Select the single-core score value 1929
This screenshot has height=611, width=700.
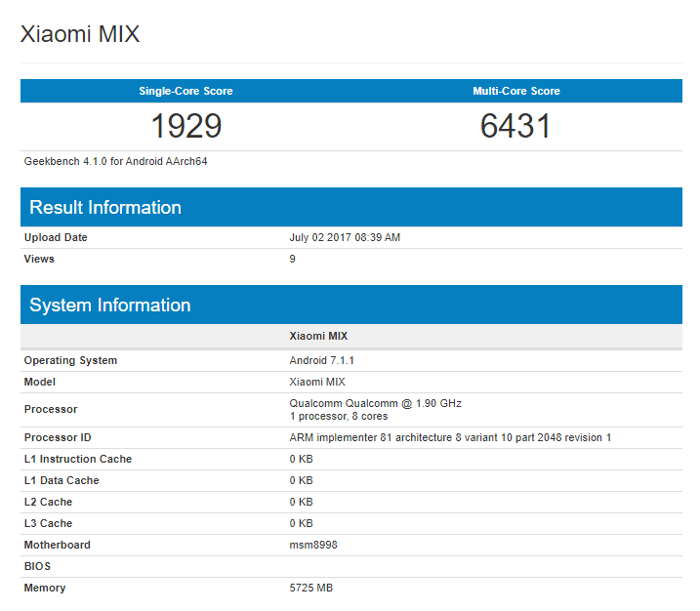[x=185, y=126]
